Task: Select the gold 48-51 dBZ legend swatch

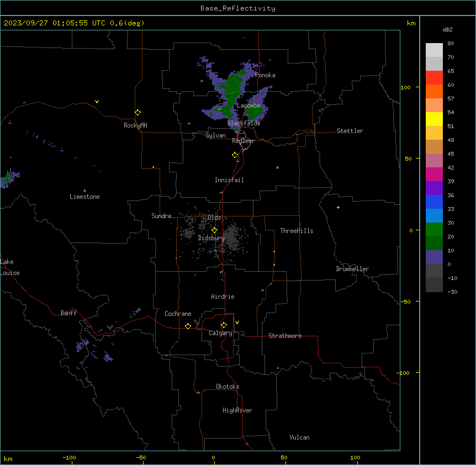Action: click(x=434, y=133)
